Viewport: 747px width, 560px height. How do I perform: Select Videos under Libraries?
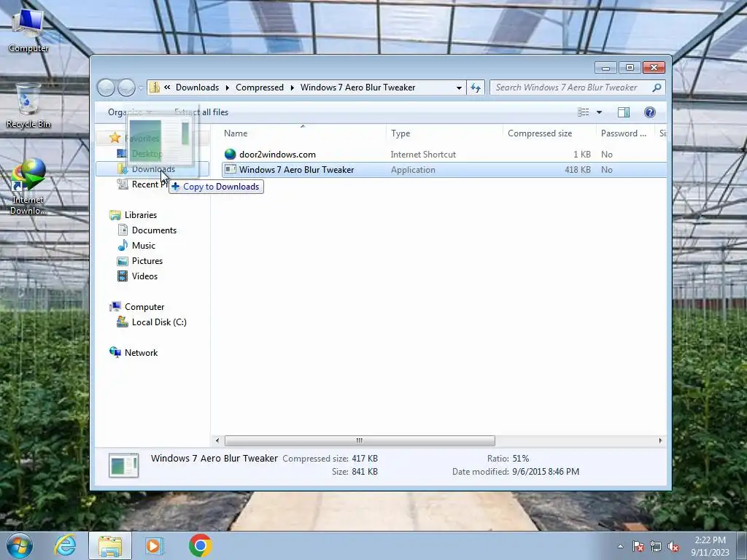[144, 276]
